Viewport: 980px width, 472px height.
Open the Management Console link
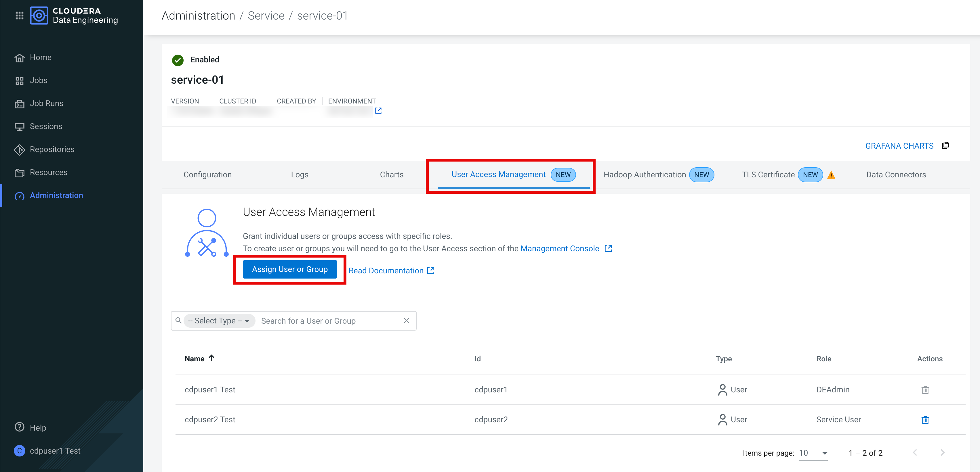coord(560,248)
